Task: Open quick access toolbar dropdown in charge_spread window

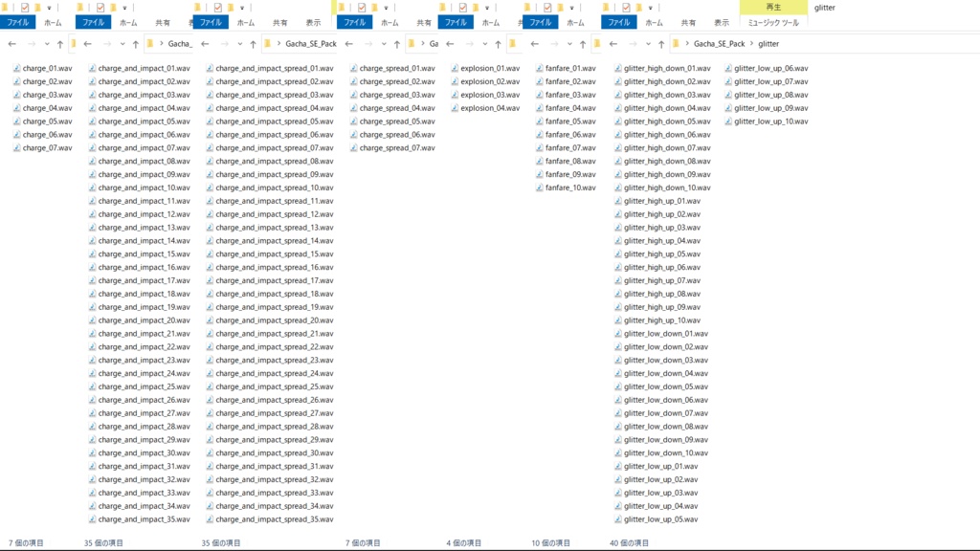Action: pos(387,8)
